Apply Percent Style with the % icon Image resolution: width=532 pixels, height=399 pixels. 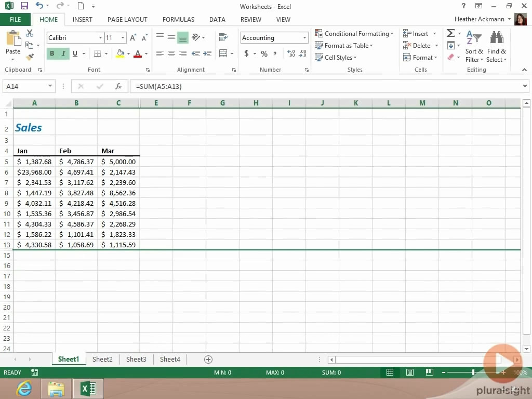point(264,54)
